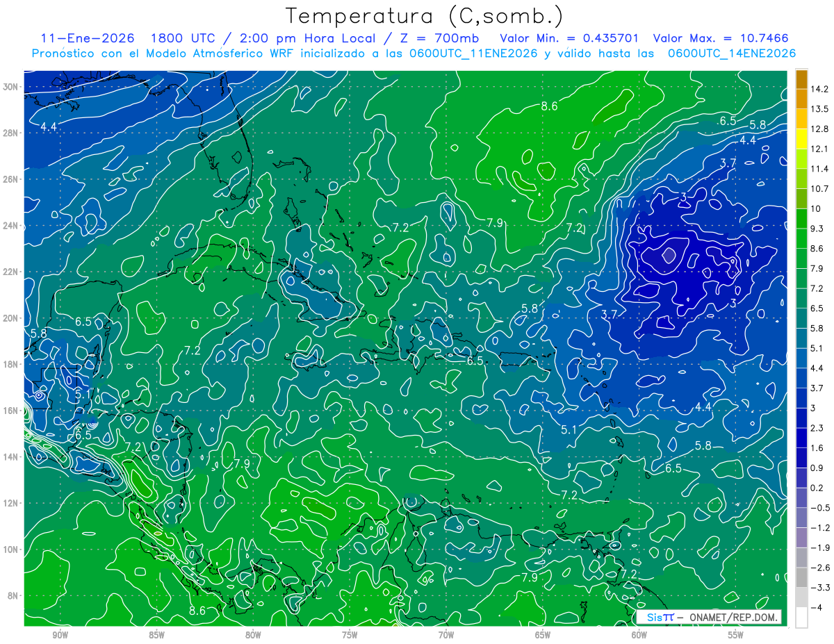Click the "20N" latitude axis label
834x644 pixels.
click(x=12, y=318)
